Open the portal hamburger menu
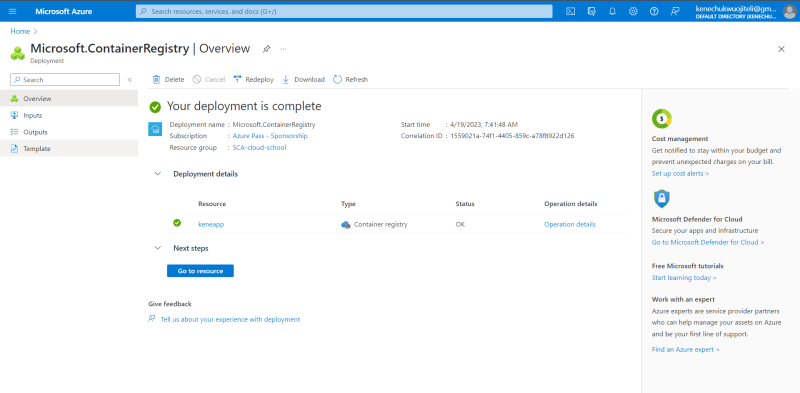This screenshot has height=393, width=800. [x=13, y=11]
